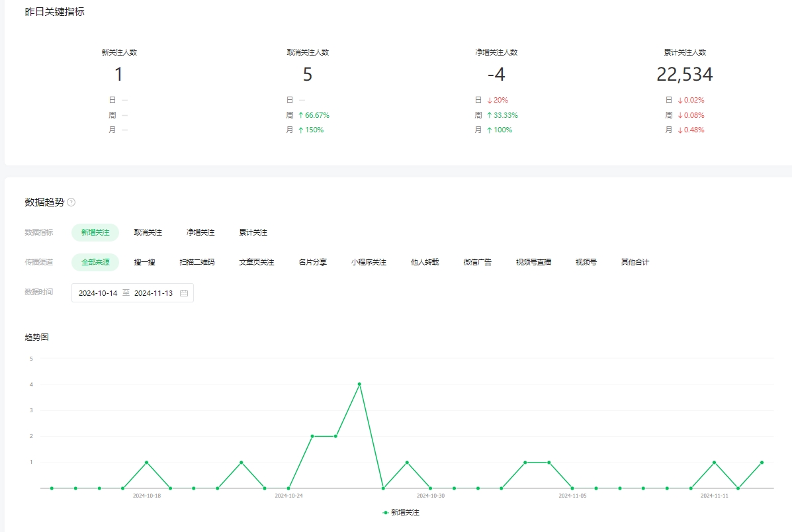This screenshot has width=792, height=532.
Task: Select the 净增关注 data metric
Action: click(x=200, y=232)
